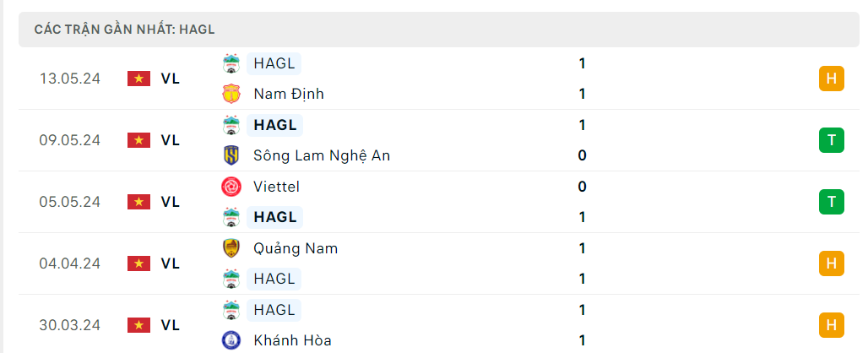
Task: Click the 04.04.24 match date
Action: (x=69, y=263)
